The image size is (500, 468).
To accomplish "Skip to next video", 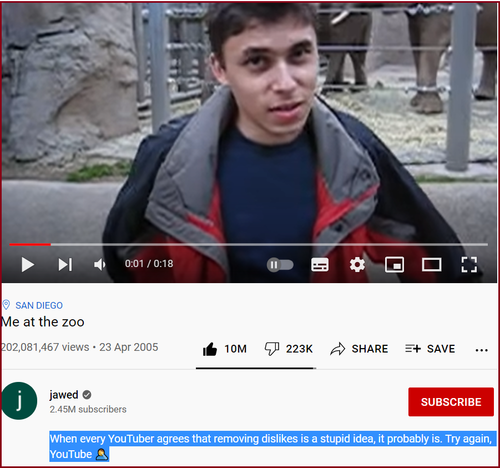I will pos(65,265).
